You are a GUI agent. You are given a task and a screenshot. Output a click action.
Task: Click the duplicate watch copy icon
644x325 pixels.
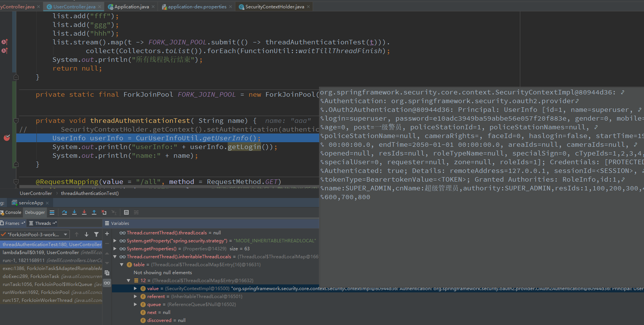point(107,273)
